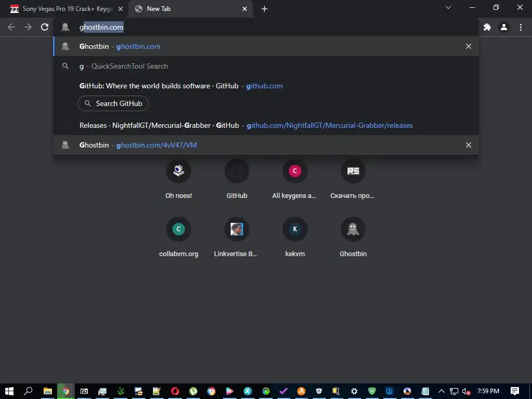Open the green shield app in taskbar
This screenshot has height=399, width=532.
pos(372,391)
